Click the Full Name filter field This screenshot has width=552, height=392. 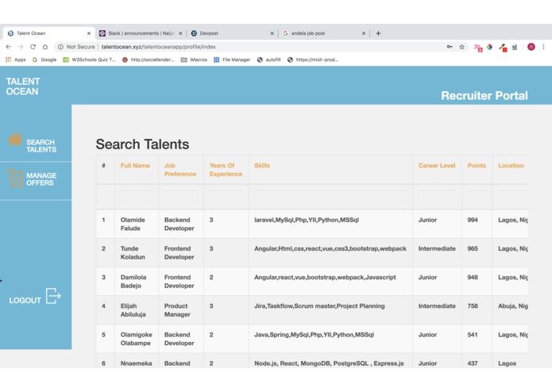(x=137, y=197)
